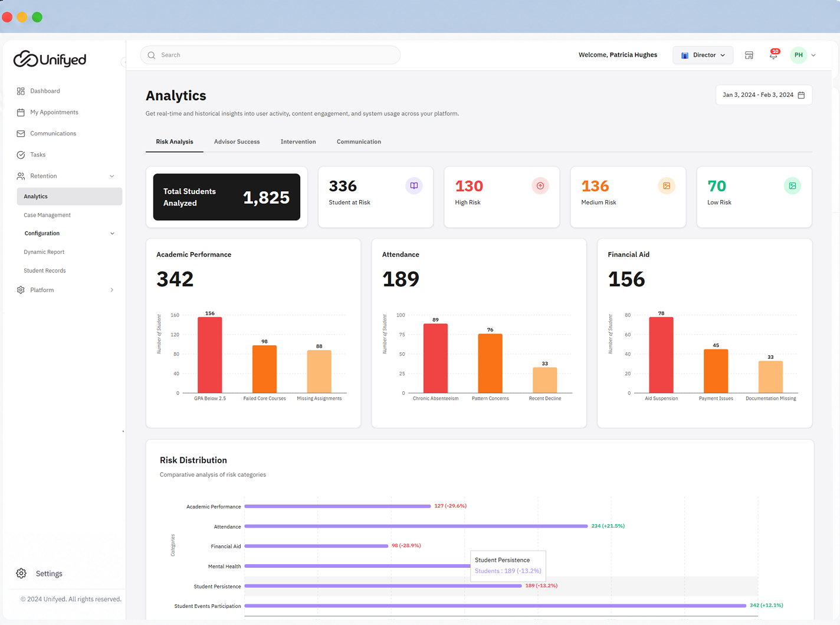
Task: Collapse the Retention section chevron
Action: (112, 176)
